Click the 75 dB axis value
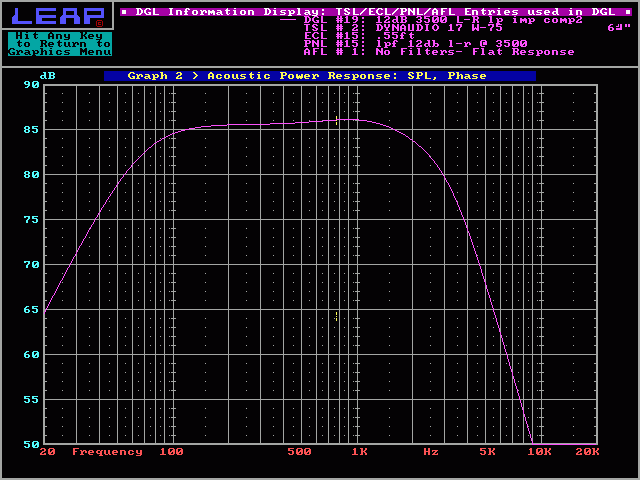The height and width of the screenshot is (480, 640). coord(31,220)
